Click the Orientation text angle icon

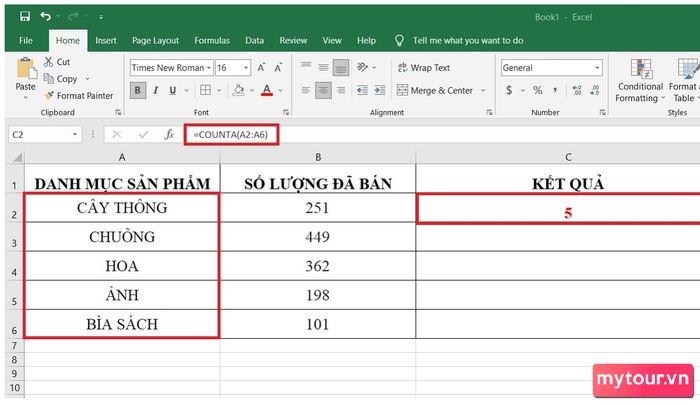(x=362, y=67)
